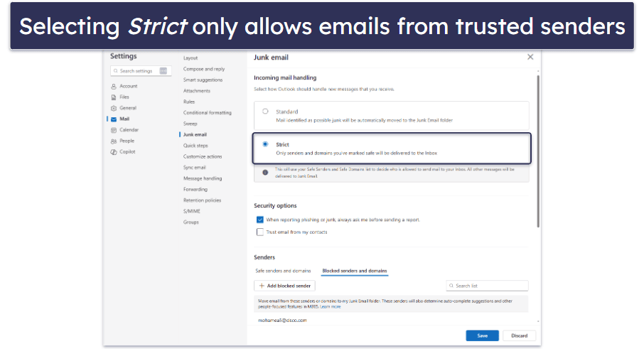Open Attachments settings
The width and height of the screenshot is (644, 349).
(197, 91)
